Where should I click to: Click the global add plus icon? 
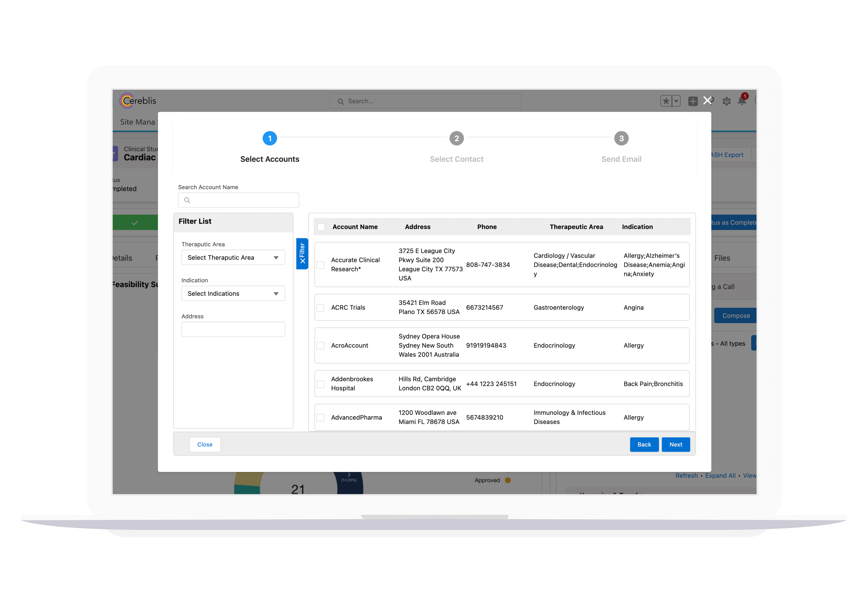[x=693, y=101]
